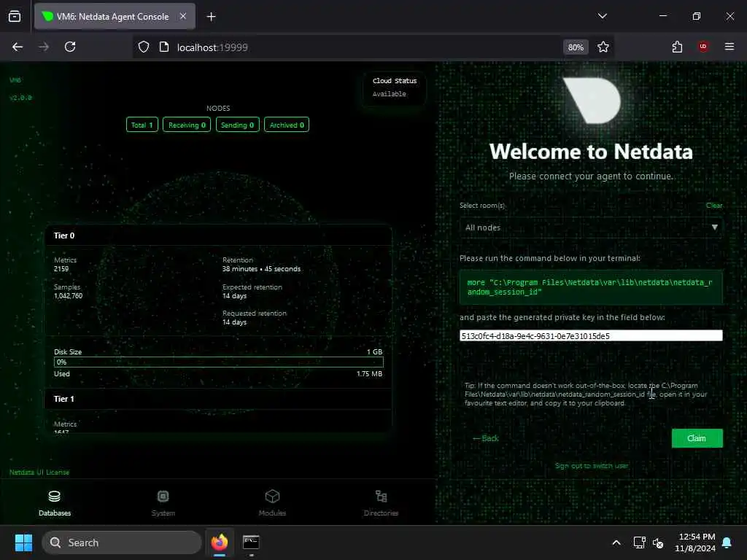Click the private key input field
The width and height of the screenshot is (747, 560).
(x=591, y=335)
